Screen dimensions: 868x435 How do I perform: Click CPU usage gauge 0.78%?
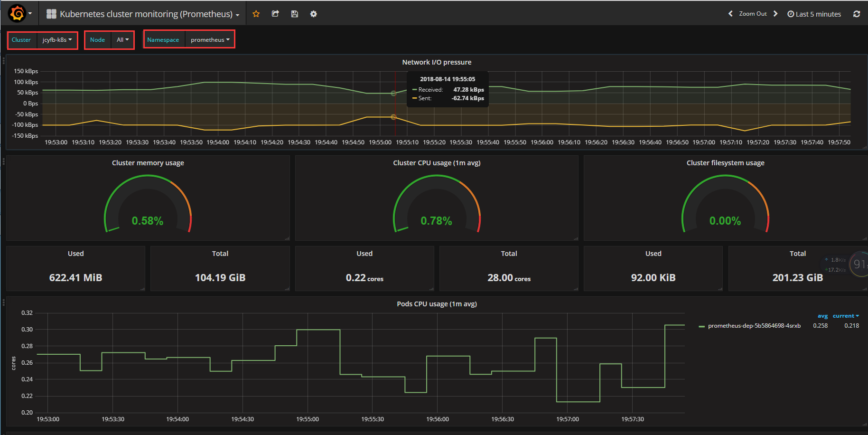[437, 204]
